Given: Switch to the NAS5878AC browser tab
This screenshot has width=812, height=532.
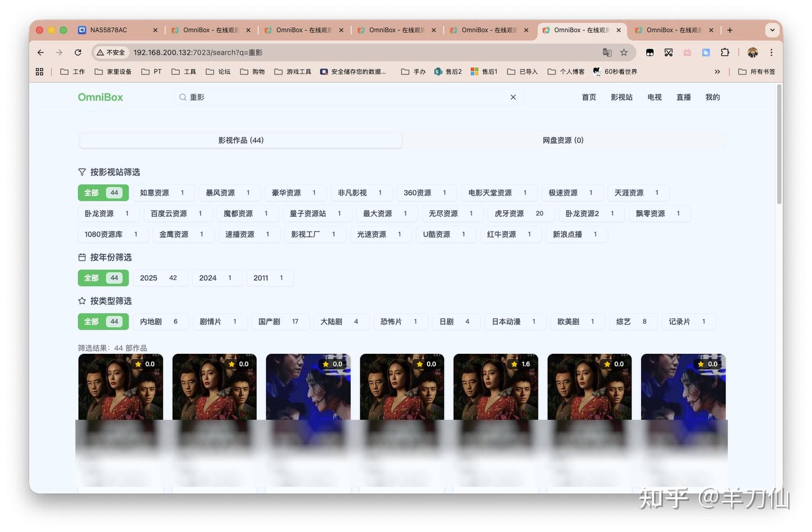Looking at the screenshot, I should pos(109,30).
